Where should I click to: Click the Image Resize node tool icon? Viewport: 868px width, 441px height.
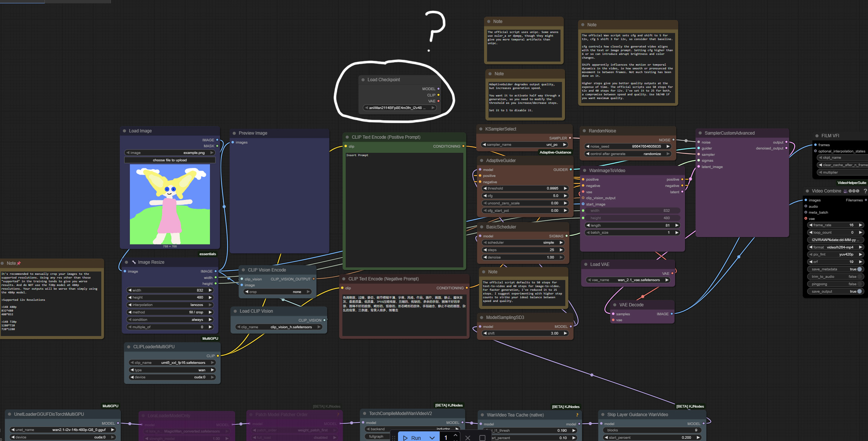(x=134, y=262)
